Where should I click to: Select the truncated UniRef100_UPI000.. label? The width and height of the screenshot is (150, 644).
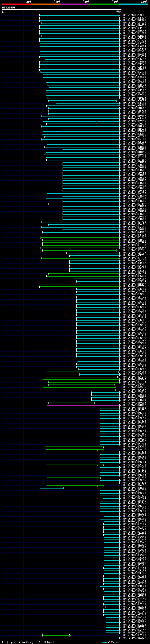click(136, 33)
